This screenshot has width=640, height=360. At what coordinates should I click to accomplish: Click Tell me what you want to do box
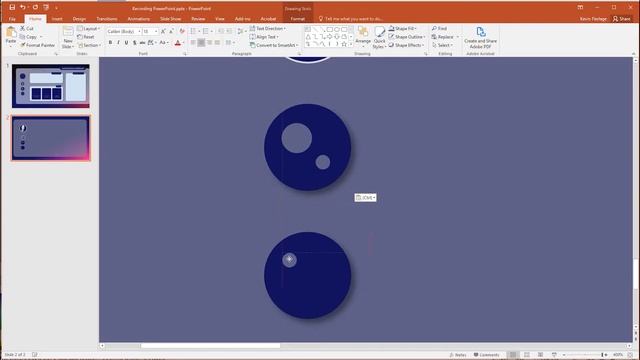click(351, 19)
